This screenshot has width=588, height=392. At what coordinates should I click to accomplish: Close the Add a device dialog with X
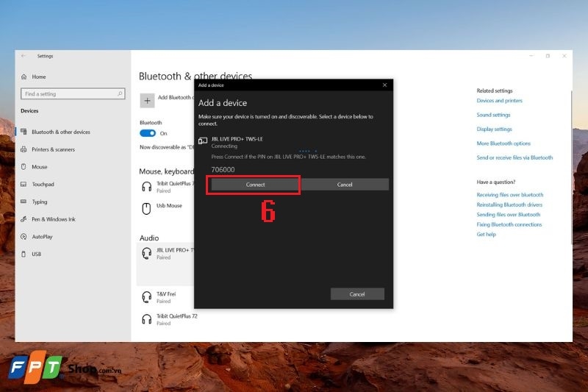(x=384, y=85)
